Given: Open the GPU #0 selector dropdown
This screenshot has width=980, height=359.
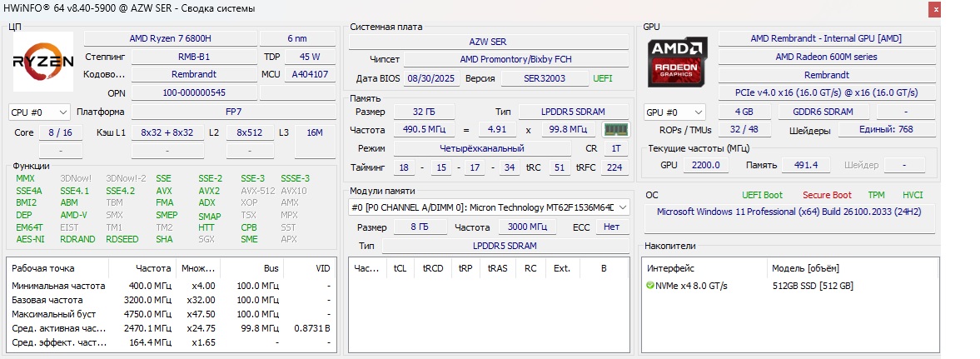Looking at the screenshot, I should pos(675,112).
